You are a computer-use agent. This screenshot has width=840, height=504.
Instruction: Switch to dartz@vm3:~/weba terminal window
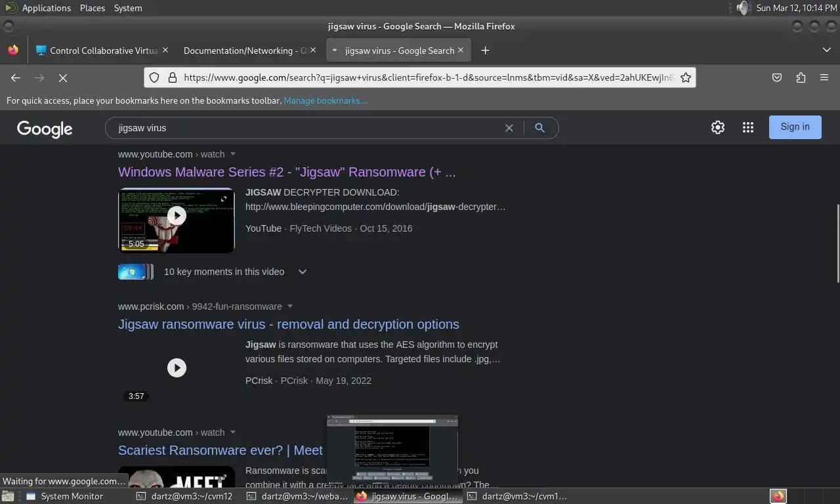pyautogui.click(x=297, y=496)
